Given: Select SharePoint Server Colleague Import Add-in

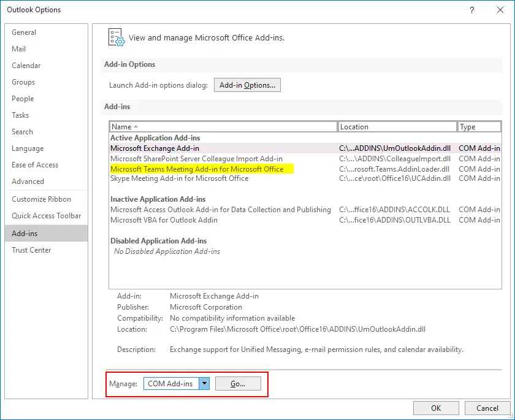Looking at the screenshot, I should (305, 159).
